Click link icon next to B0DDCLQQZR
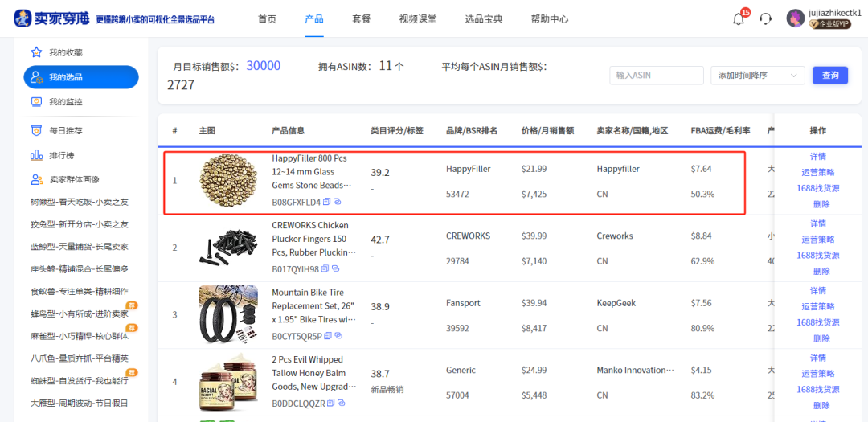The height and width of the screenshot is (422, 868). point(342,403)
